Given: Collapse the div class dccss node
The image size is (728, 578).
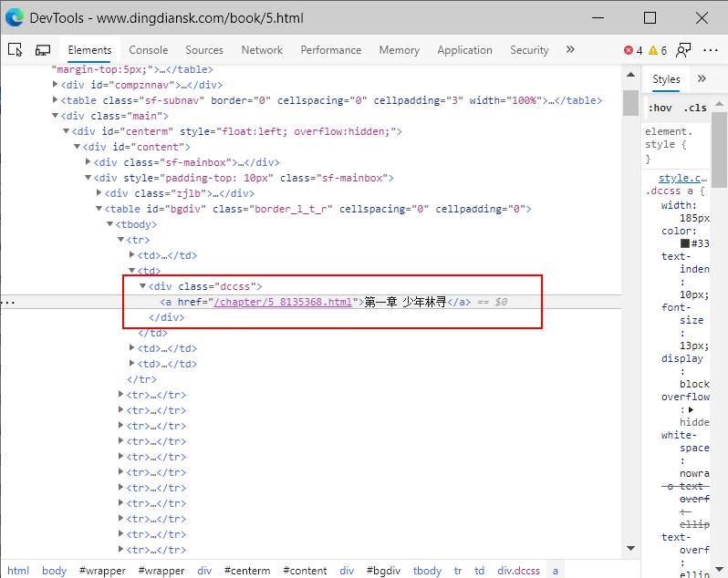Looking at the screenshot, I should (143, 286).
